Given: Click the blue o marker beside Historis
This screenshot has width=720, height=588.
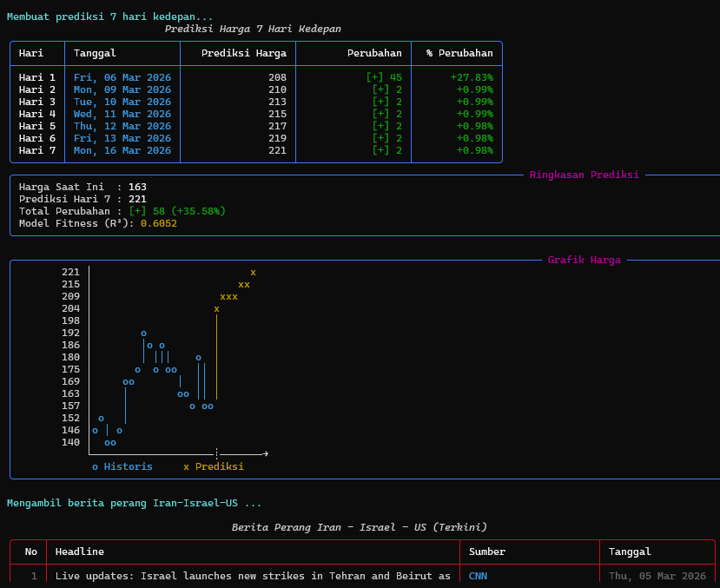Looking at the screenshot, I should [96, 467].
